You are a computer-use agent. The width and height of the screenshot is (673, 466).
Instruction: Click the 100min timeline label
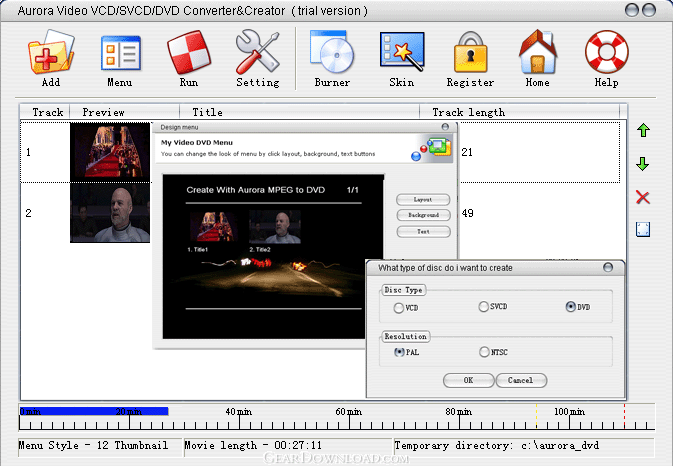[x=569, y=412]
